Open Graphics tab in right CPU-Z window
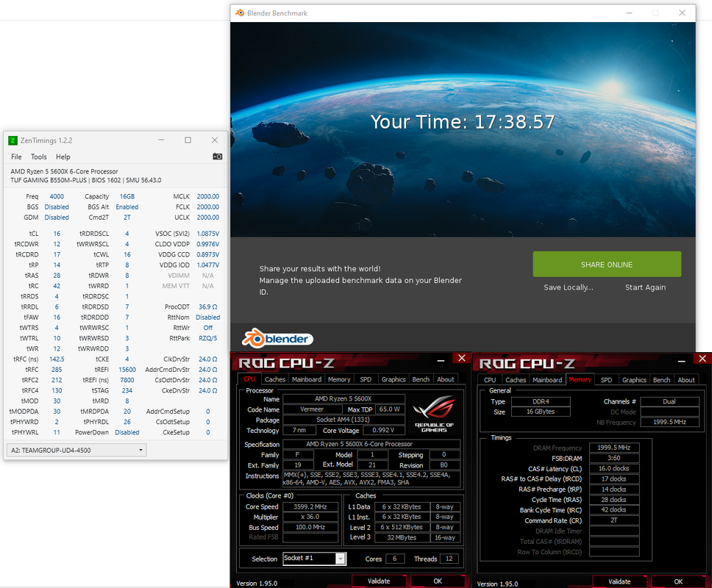 click(x=634, y=380)
